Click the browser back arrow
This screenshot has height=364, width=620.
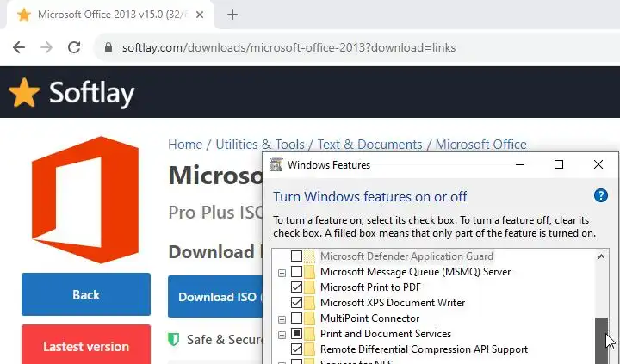19,47
